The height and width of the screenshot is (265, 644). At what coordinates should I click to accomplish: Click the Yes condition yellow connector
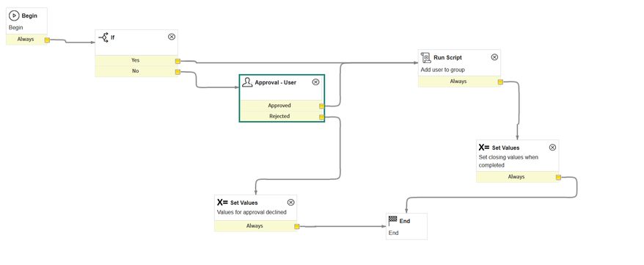pos(178,61)
